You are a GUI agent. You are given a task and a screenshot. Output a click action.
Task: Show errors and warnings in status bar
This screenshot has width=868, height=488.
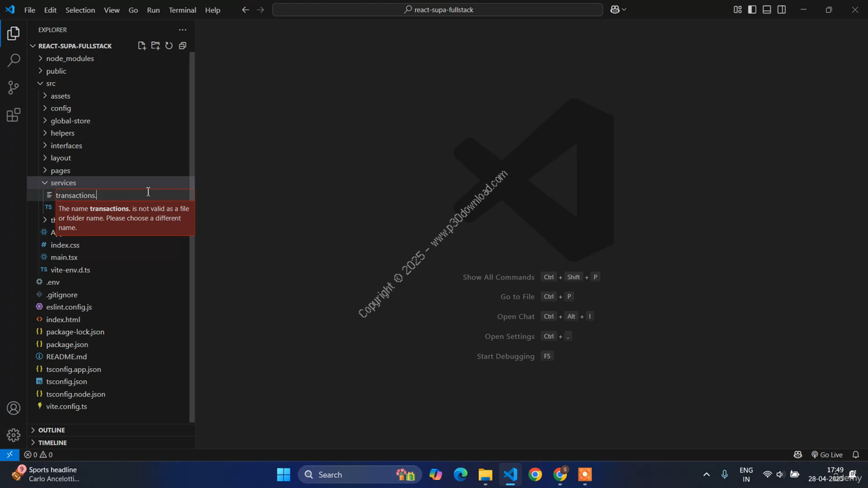pyautogui.click(x=39, y=455)
